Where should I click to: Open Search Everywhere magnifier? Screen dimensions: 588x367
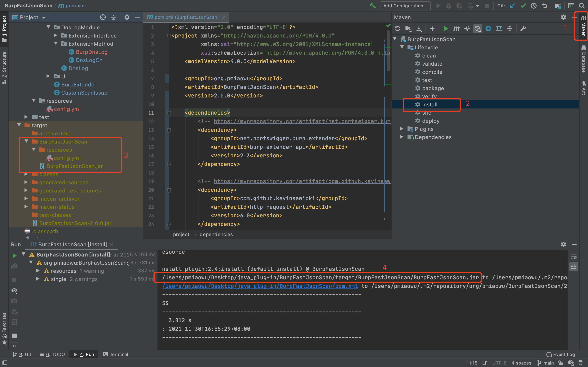(582, 6)
